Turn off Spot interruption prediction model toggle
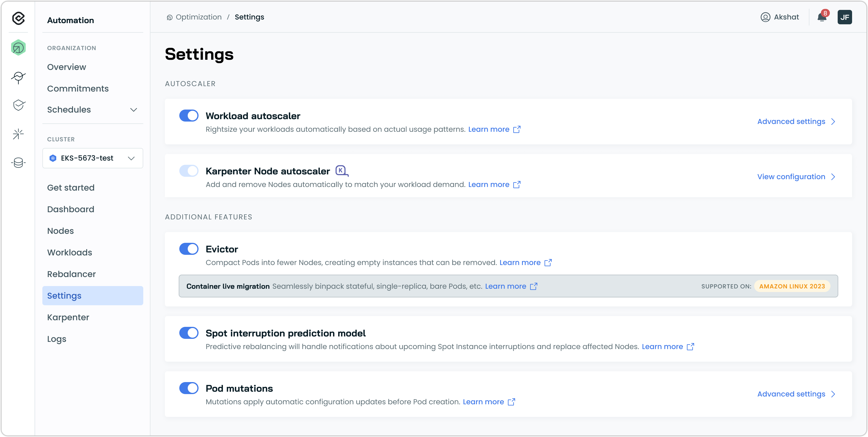The height and width of the screenshot is (437, 868). click(189, 333)
